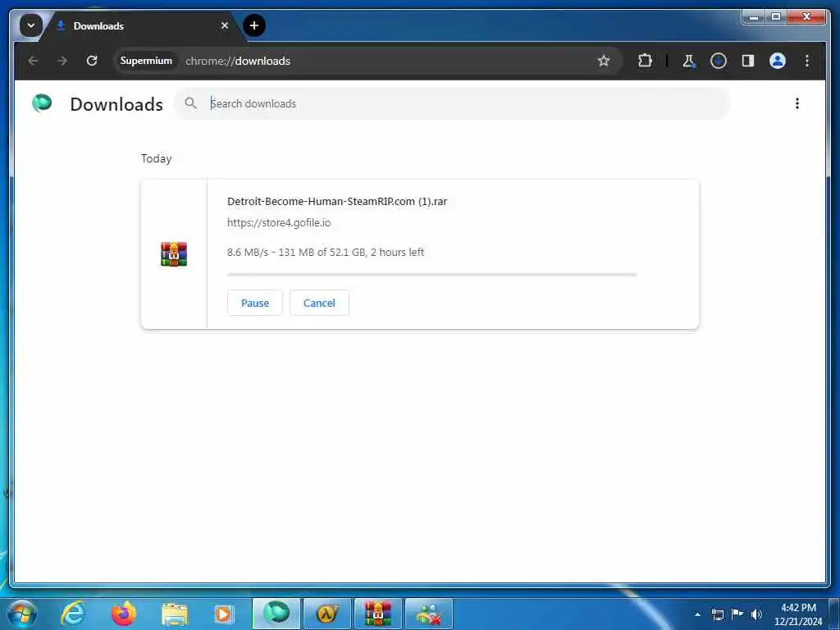Open the Messenger people taskbar icon
Screen dimensions: 840x630
pos(428,614)
